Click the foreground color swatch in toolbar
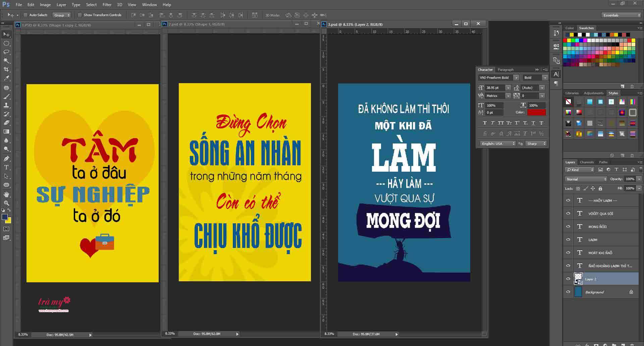This screenshot has height=346, width=644. 5,217
